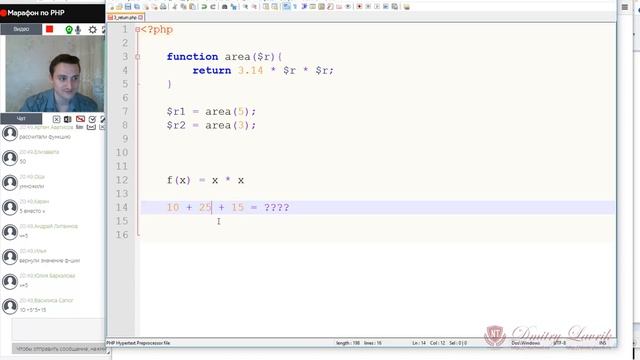This screenshot has width=640, height=360.
Task: Click the value 3.14 in the code
Action: click(x=251, y=70)
